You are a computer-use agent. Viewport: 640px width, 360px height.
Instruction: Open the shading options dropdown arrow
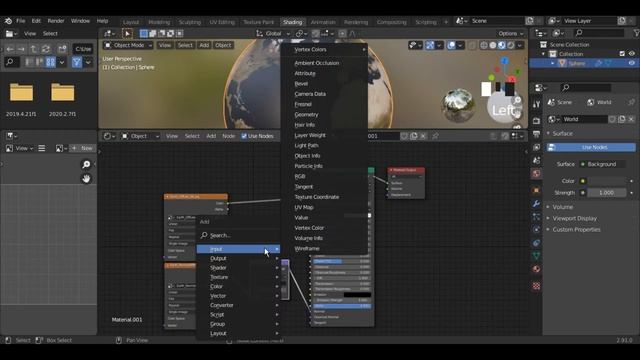(x=520, y=45)
